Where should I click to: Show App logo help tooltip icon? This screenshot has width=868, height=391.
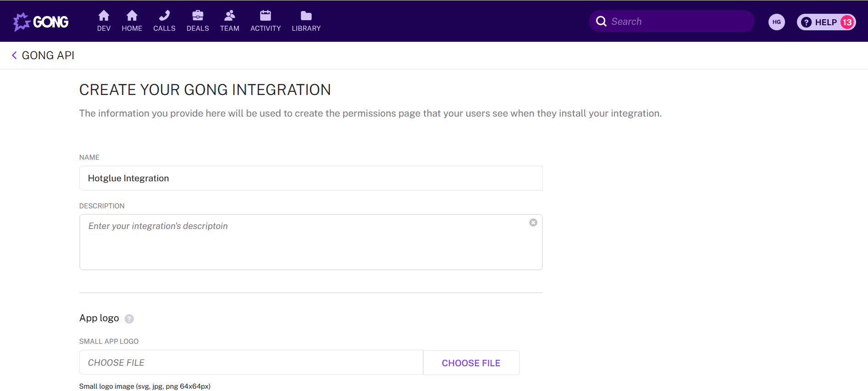pyautogui.click(x=129, y=318)
